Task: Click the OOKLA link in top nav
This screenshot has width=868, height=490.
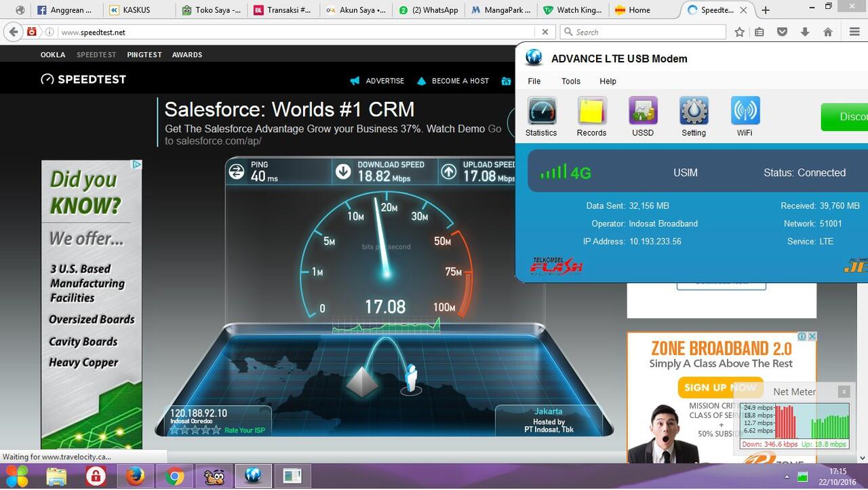Action: pos(53,55)
